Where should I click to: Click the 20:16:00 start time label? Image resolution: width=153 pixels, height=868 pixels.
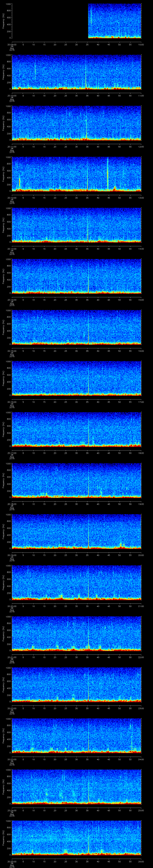(x=12, y=402)
